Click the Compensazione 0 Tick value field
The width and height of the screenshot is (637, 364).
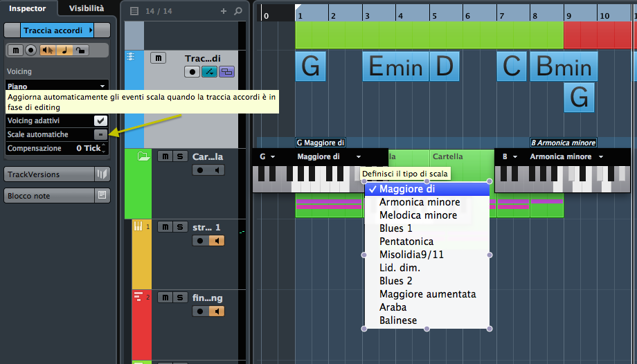[x=89, y=148]
